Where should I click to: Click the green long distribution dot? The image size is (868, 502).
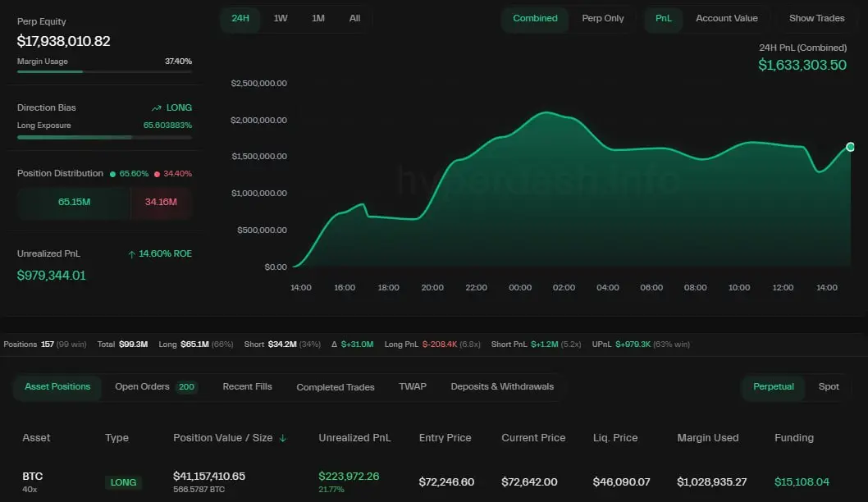112,174
